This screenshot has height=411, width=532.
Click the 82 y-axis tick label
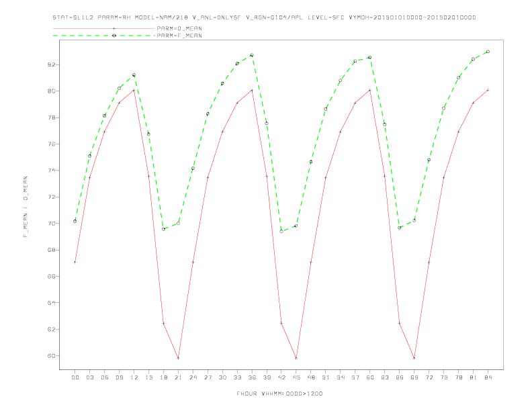(52, 64)
